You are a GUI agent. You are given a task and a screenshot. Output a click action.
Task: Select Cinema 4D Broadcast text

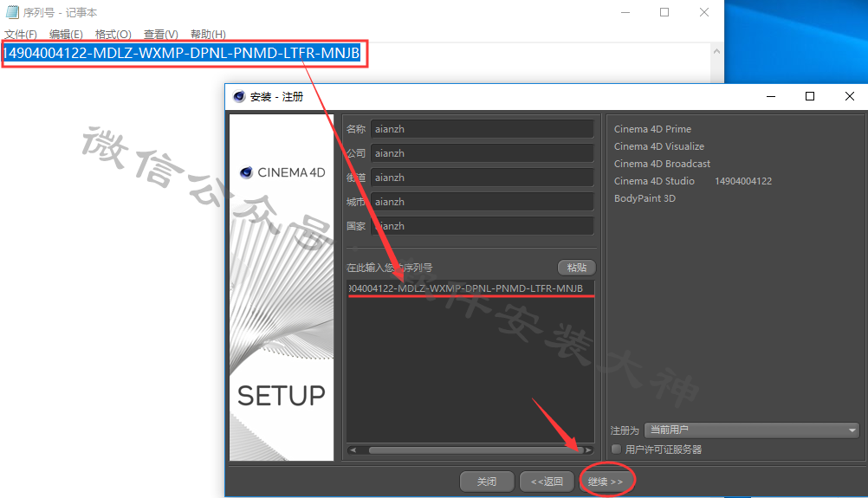tap(662, 164)
